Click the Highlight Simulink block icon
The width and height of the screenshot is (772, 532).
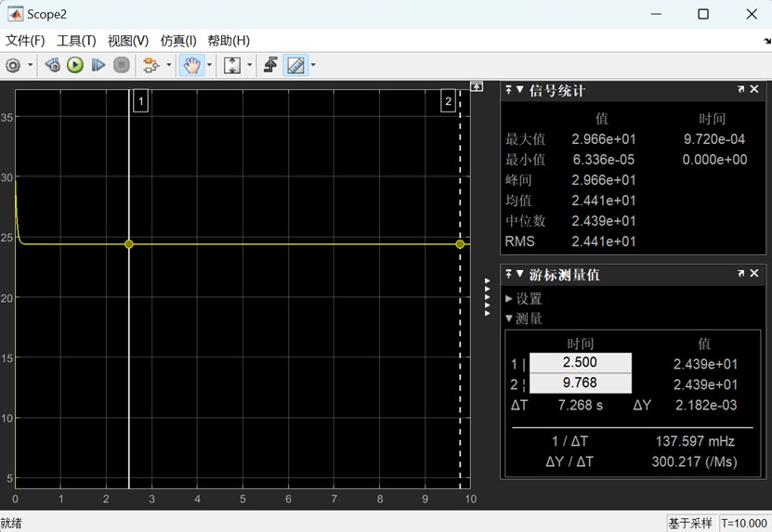tap(150, 65)
